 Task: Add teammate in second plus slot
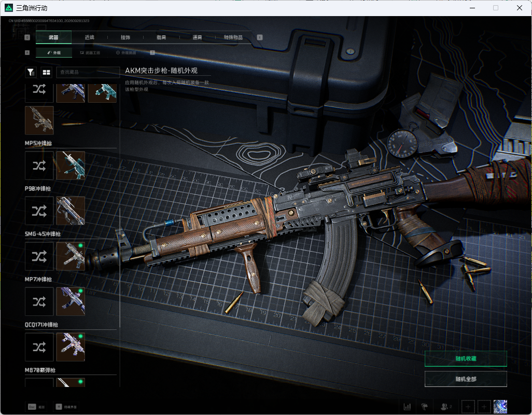[x=484, y=407]
